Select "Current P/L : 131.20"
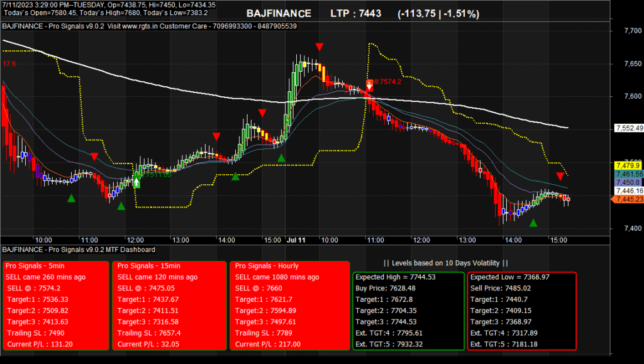This screenshot has width=644, height=364. 40,345
